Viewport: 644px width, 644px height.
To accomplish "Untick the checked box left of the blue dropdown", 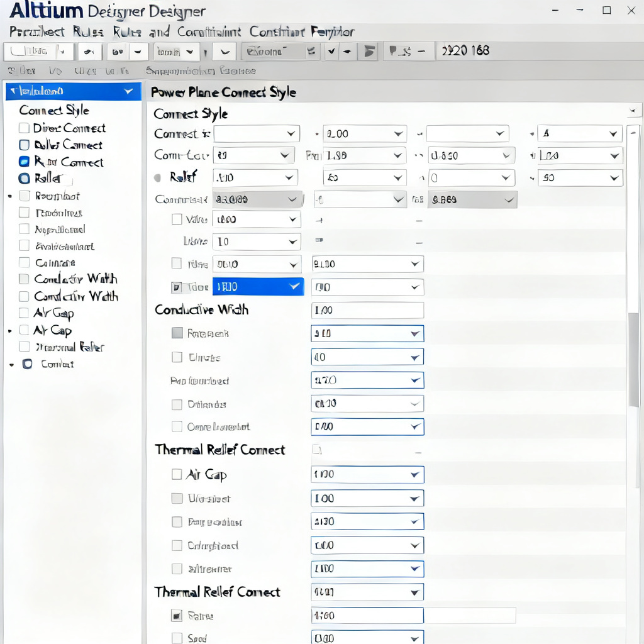I will coord(176,287).
